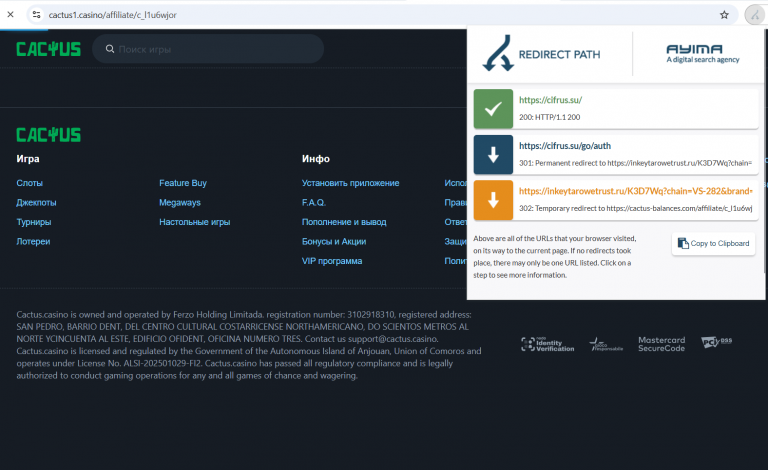Open the Лотереи link

pyautogui.click(x=33, y=242)
